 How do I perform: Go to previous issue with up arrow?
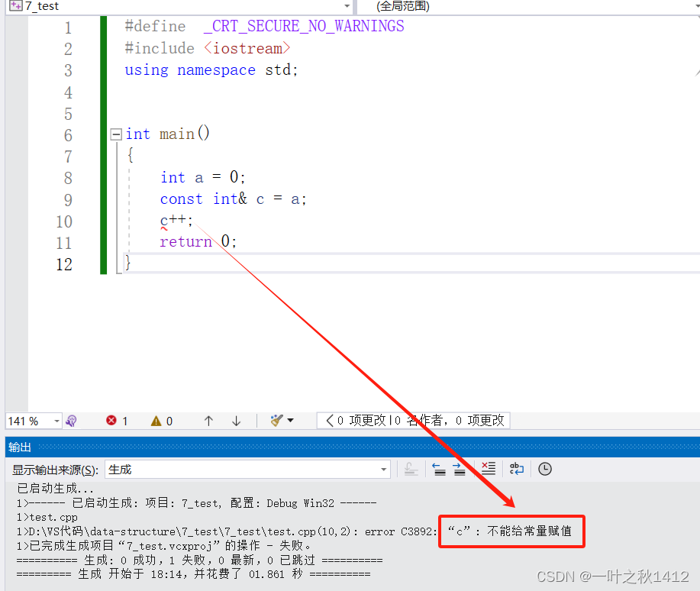[208, 421]
